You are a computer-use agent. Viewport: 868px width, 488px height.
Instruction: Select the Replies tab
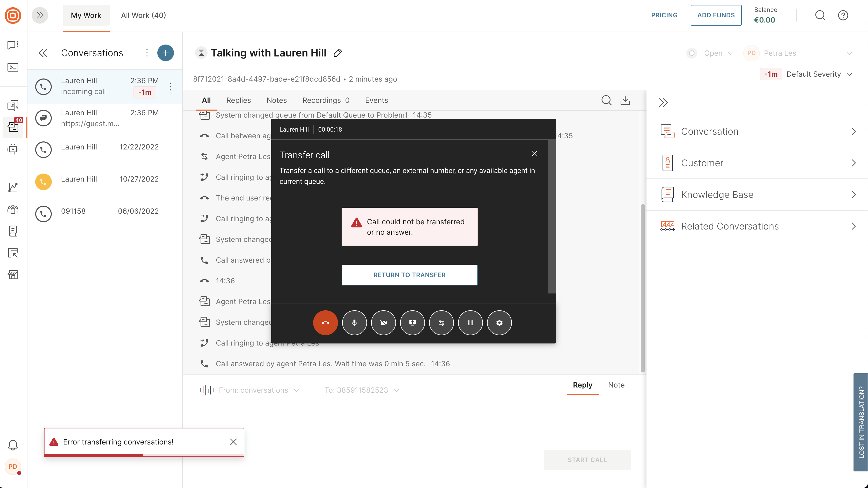(x=238, y=100)
